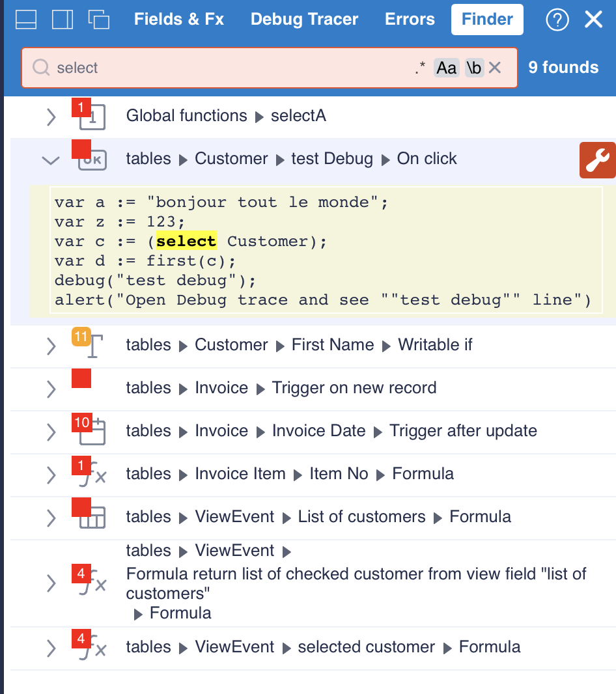616x694 pixels.
Task: Expand the Invoice Trigger on new record result
Action: click(51, 389)
